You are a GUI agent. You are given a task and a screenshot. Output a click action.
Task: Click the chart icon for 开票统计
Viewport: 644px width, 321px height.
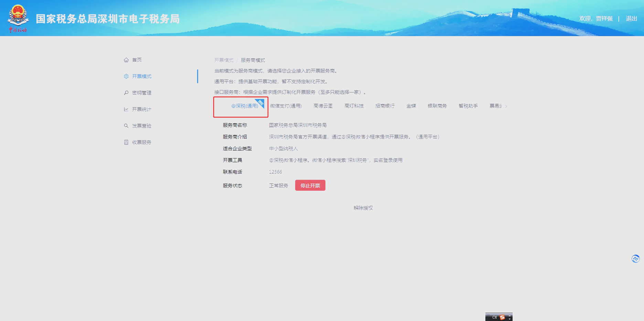click(x=126, y=109)
